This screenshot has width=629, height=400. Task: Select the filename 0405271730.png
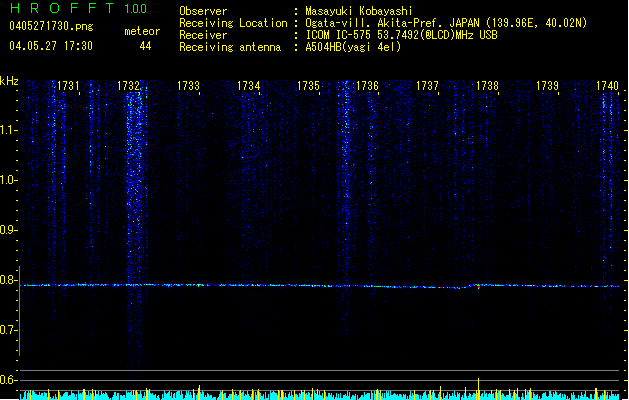51,26
